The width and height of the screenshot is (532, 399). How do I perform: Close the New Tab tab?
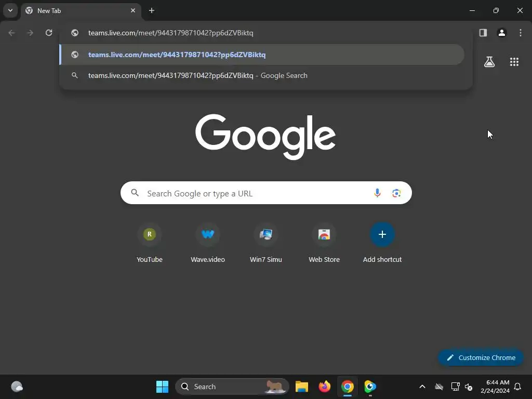(133, 10)
